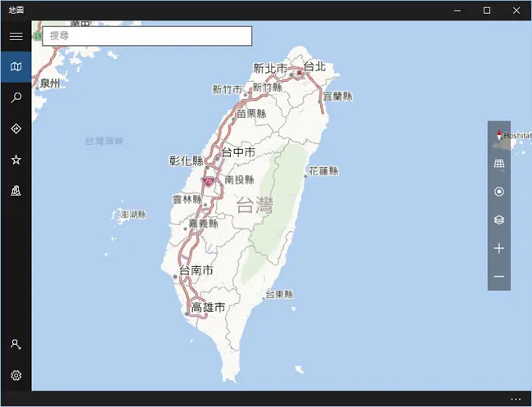
Task: Expand the more options ellipsis
Action: pyautogui.click(x=516, y=399)
